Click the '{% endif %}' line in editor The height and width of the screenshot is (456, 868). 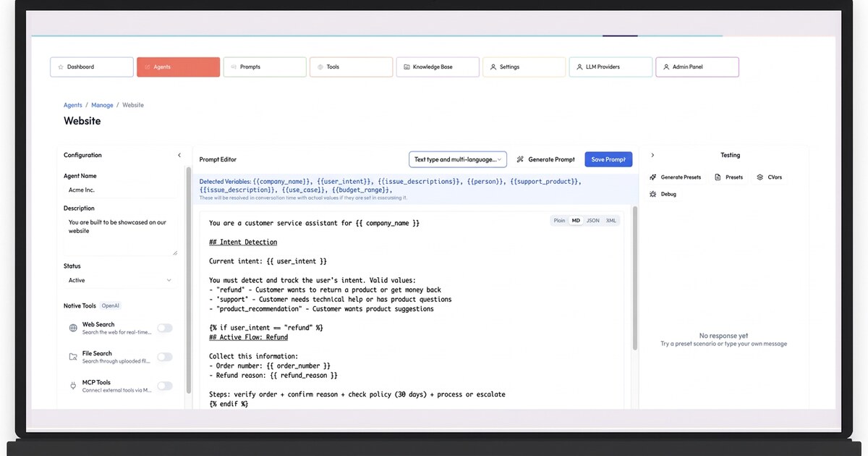229,404
